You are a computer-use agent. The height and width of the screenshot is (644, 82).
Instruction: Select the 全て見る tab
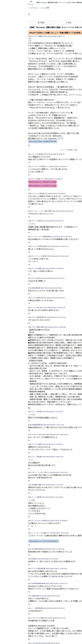point(41,23)
